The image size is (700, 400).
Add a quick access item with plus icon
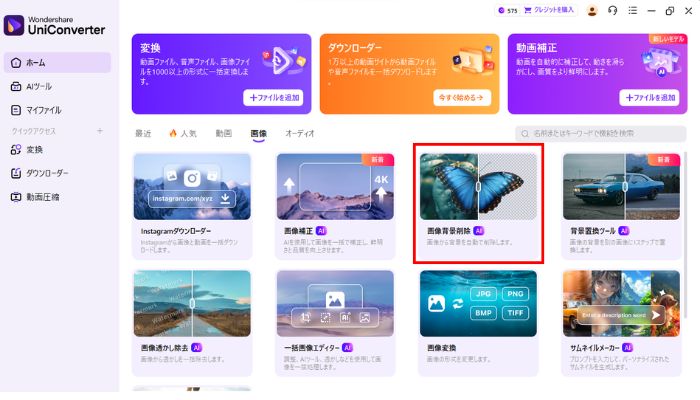pyautogui.click(x=100, y=131)
